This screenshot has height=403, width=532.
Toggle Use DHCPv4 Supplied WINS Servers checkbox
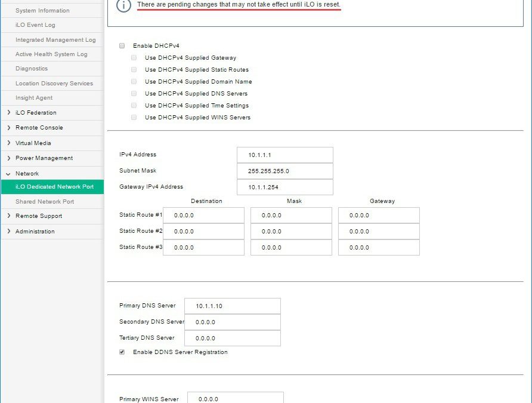point(134,118)
